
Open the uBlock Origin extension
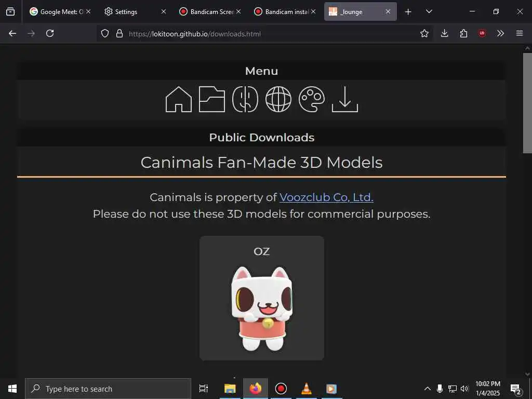pos(482,33)
